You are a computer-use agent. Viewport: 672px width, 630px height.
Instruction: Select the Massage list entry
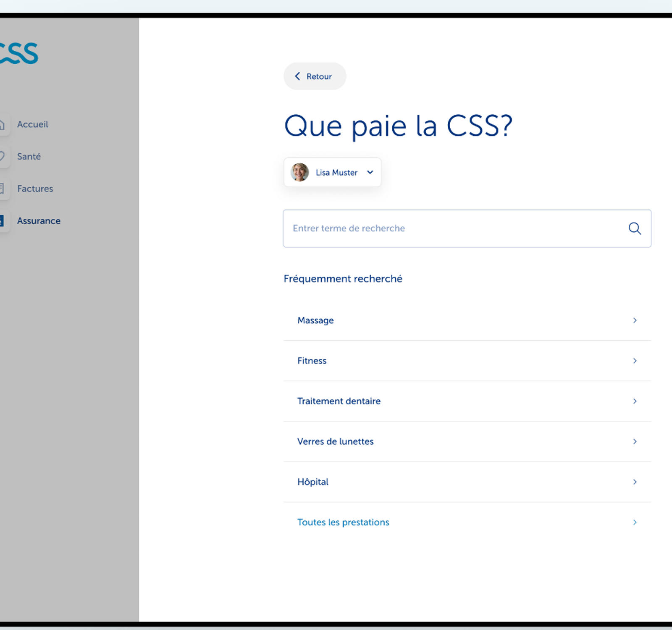click(x=315, y=320)
